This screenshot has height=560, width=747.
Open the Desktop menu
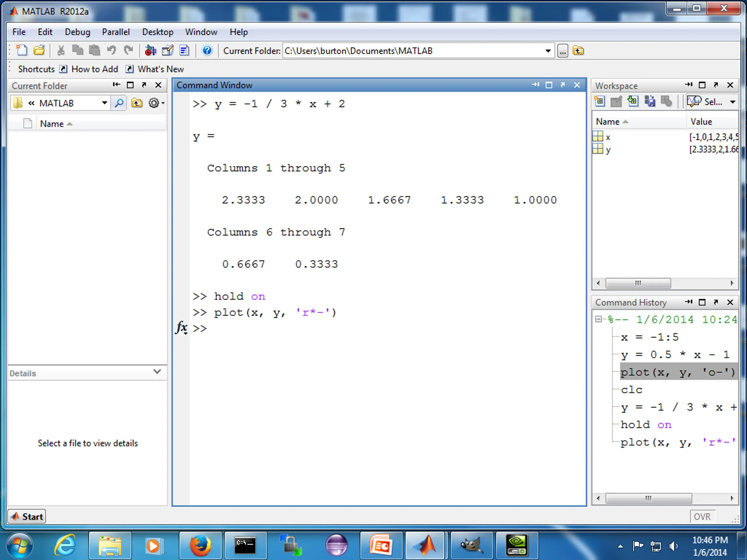coord(157,32)
